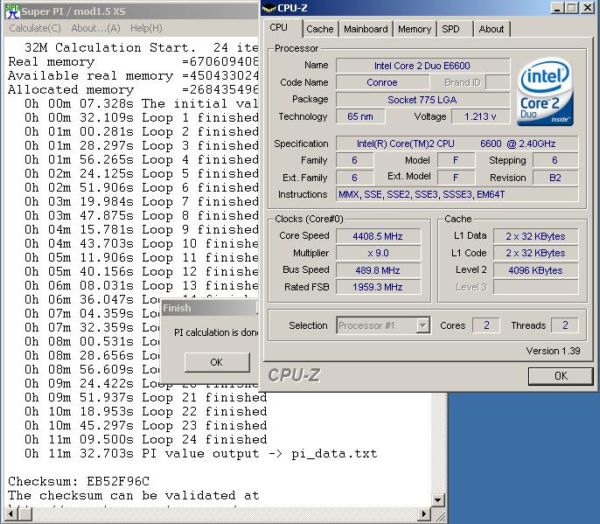Switch to the Cache tab

(x=320, y=29)
